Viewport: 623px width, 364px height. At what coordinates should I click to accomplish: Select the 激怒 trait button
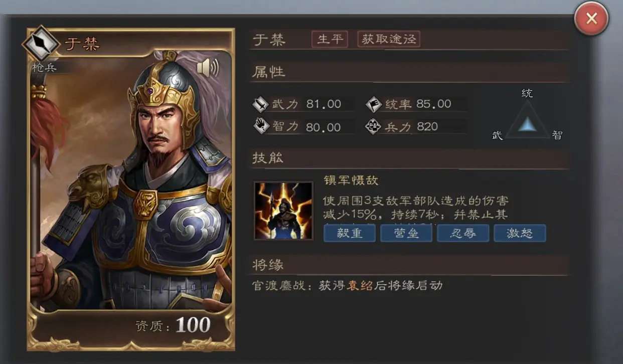coord(520,233)
